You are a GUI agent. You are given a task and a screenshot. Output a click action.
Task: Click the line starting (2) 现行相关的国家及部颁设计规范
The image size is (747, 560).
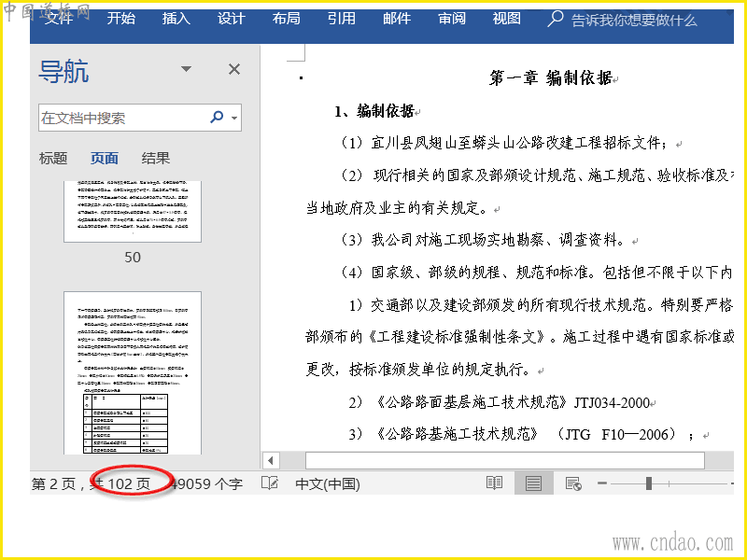click(x=536, y=175)
